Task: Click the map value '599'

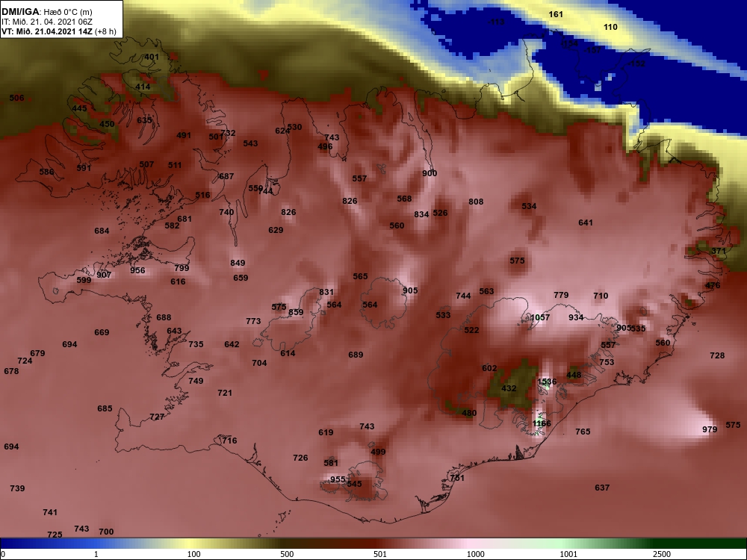Action: point(84,280)
